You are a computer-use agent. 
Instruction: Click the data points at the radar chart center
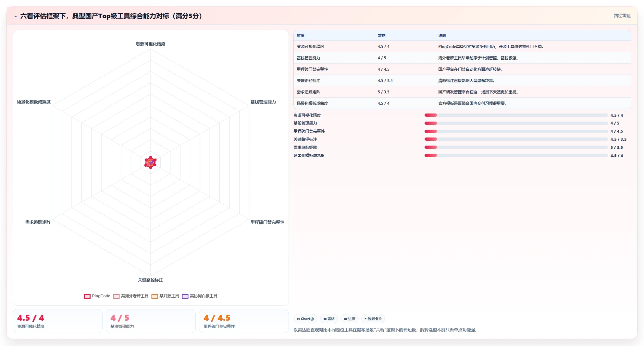tap(151, 162)
